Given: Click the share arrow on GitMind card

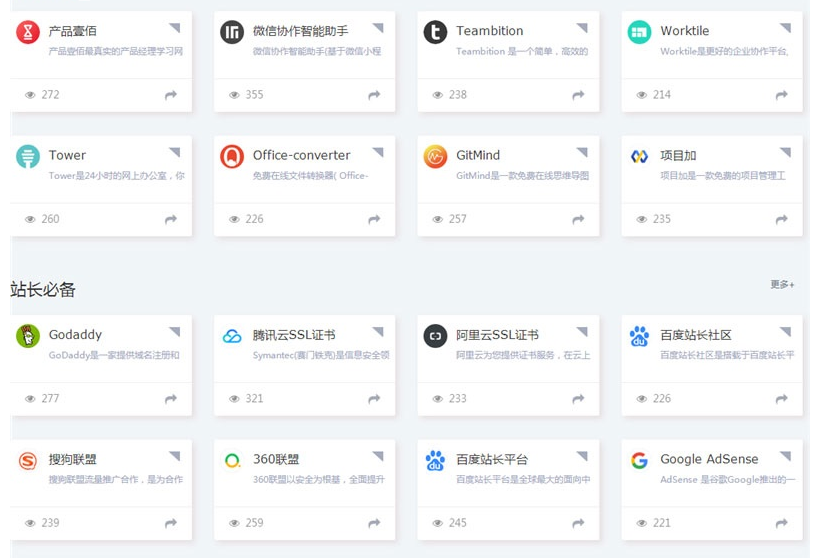Looking at the screenshot, I should 578,220.
